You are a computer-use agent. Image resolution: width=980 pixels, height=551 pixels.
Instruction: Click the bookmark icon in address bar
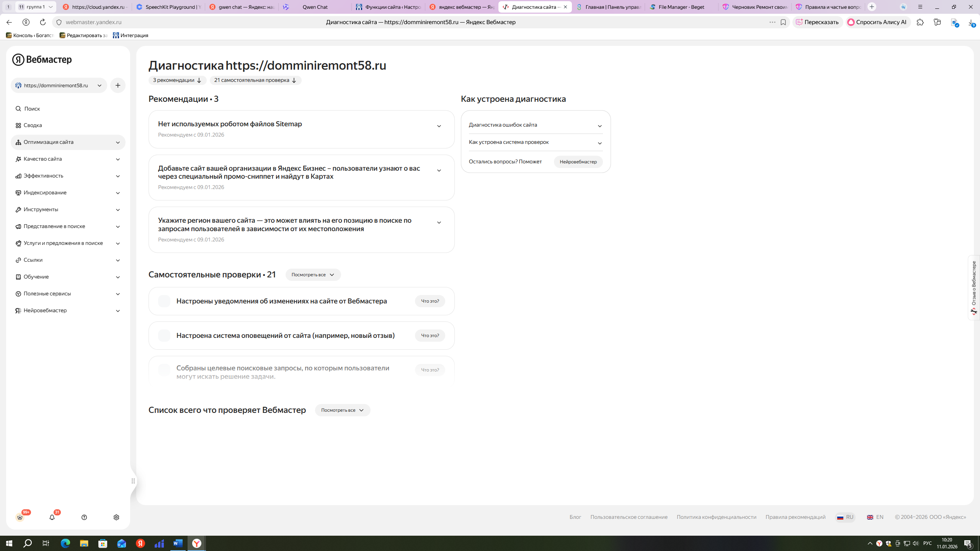tap(783, 22)
